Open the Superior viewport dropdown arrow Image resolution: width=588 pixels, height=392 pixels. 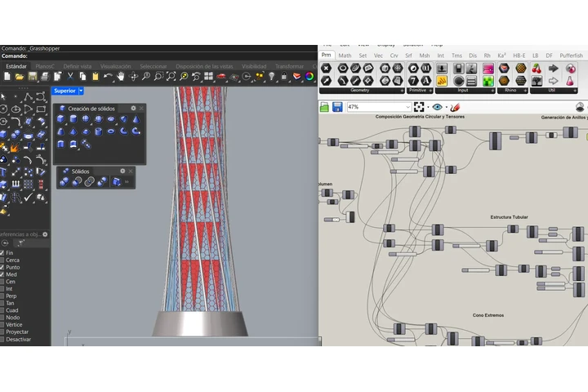tap(81, 91)
